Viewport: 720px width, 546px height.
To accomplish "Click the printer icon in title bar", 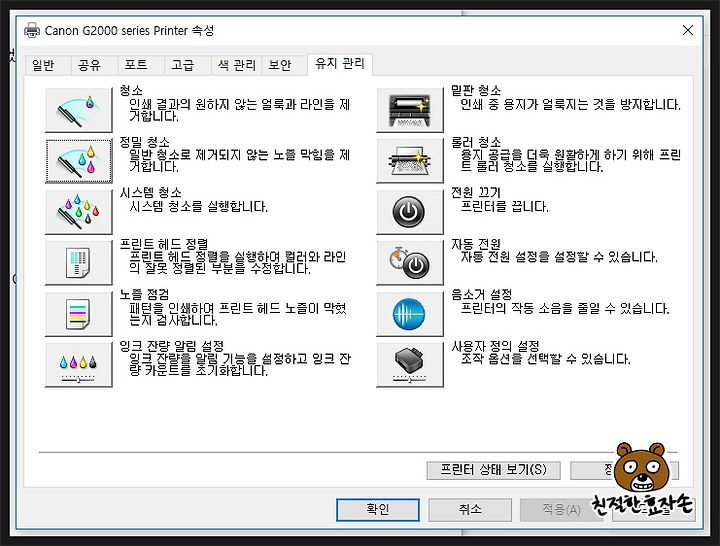I will tap(32, 30).
